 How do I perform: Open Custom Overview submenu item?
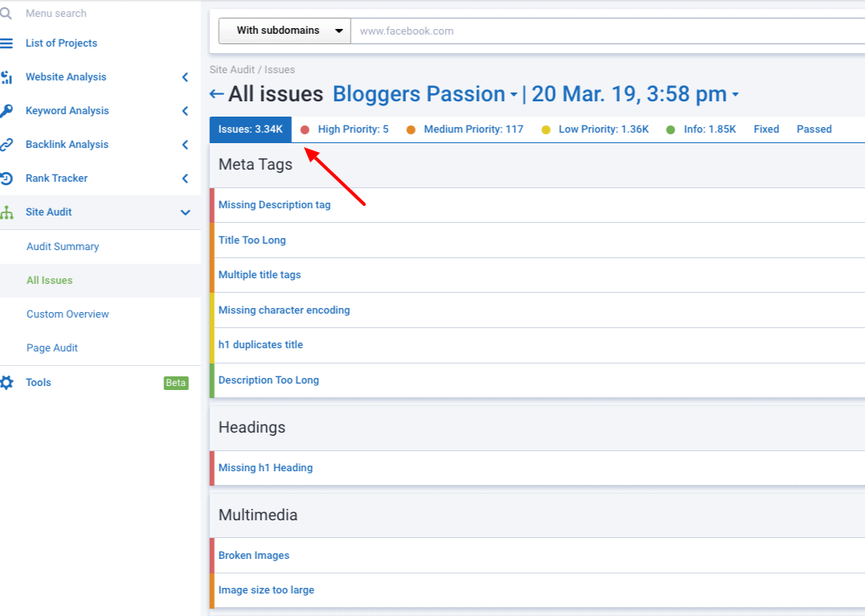pyautogui.click(x=68, y=314)
